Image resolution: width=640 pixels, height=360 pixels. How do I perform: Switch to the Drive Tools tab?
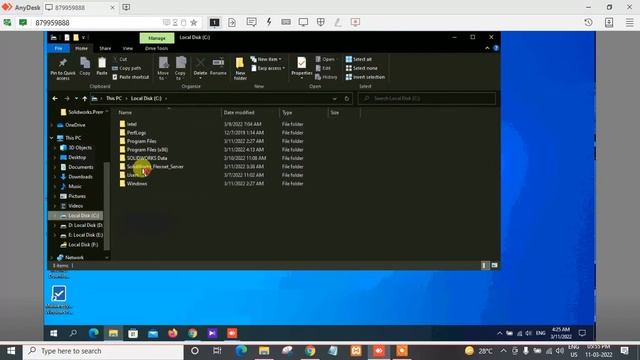point(156,48)
